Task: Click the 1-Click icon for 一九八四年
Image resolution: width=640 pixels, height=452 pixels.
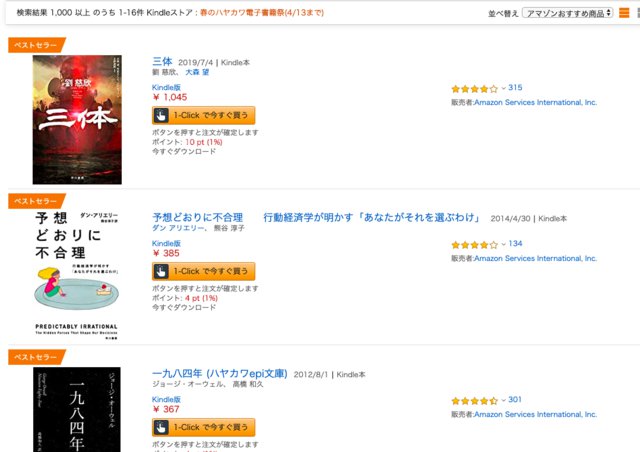Action: tap(160, 427)
